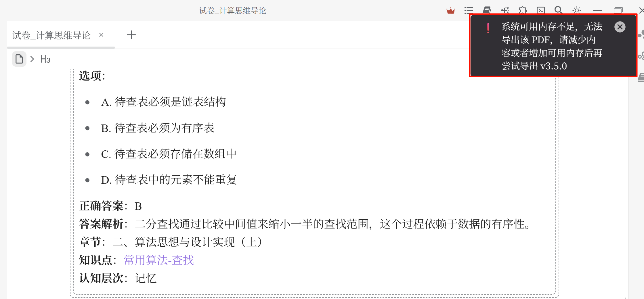Open the mind map tree icon

[x=505, y=11]
